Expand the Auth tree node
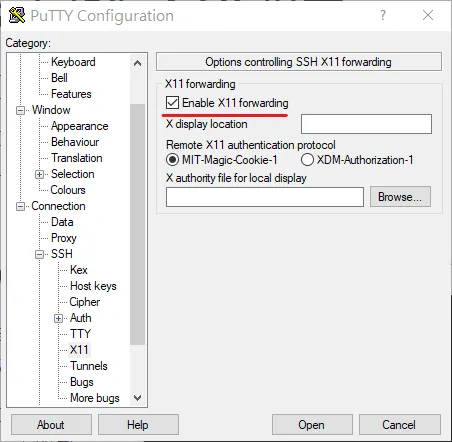 58,318
